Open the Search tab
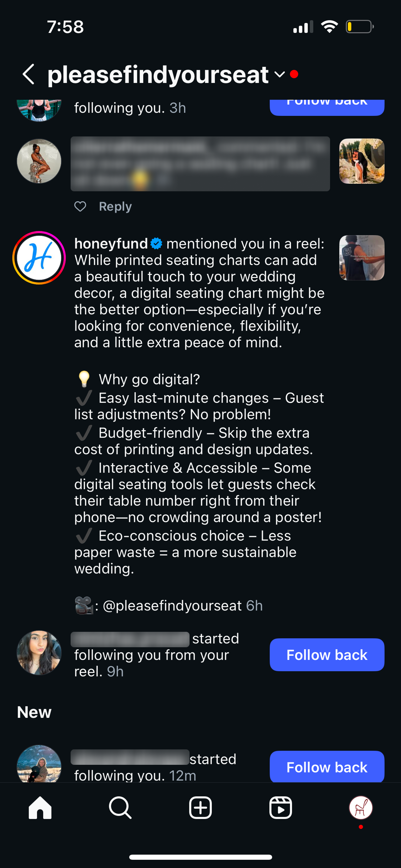Screen dimensions: 401x868 120,808
